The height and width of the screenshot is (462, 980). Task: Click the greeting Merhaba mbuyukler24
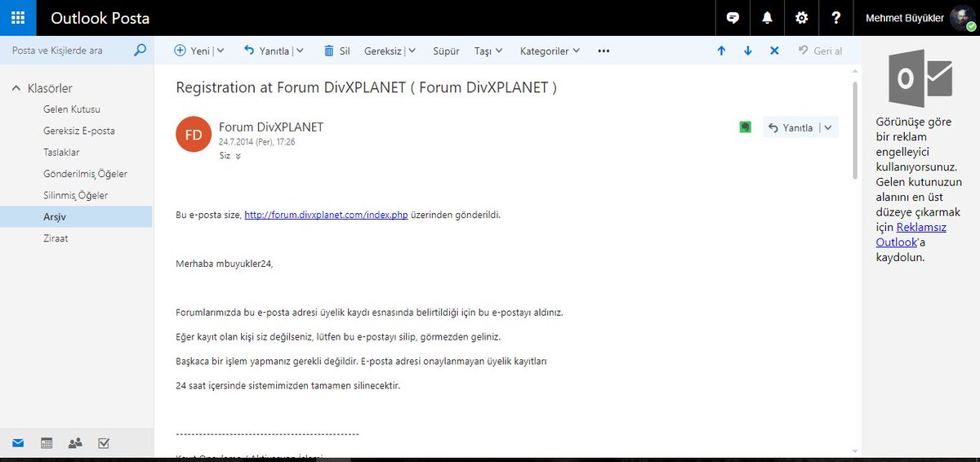pos(225,264)
